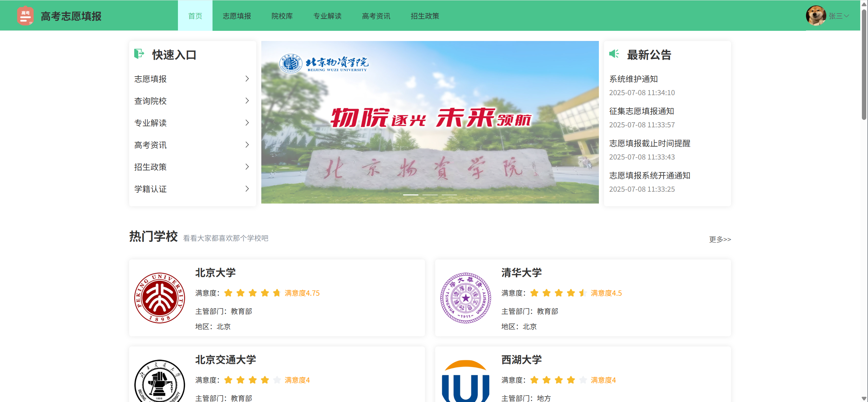The height and width of the screenshot is (402, 868).
Task: Click the green 快速入口 door icon
Action: 139,54
